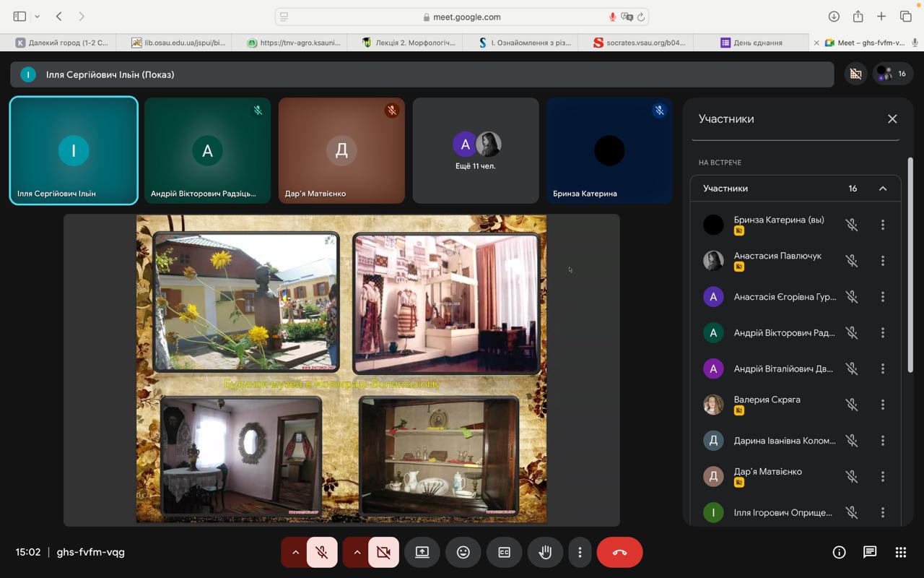The image size is (924, 578).
Task: Toggle the microphone mute button
Action: [x=322, y=552]
